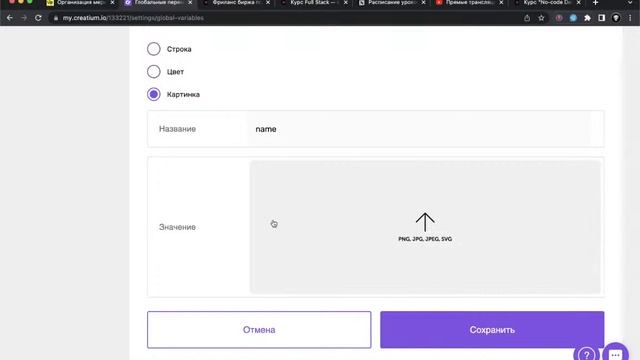Bookmark this page with star icon

(x=541, y=18)
